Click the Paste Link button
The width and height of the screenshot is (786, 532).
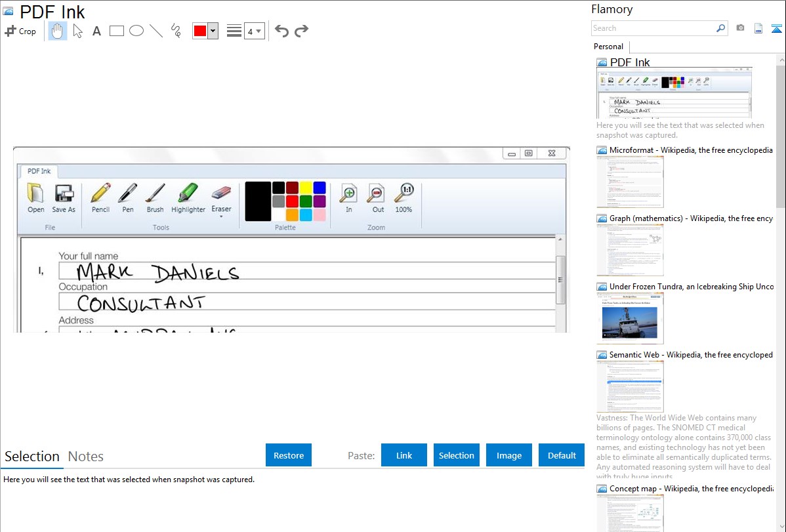[404, 455]
